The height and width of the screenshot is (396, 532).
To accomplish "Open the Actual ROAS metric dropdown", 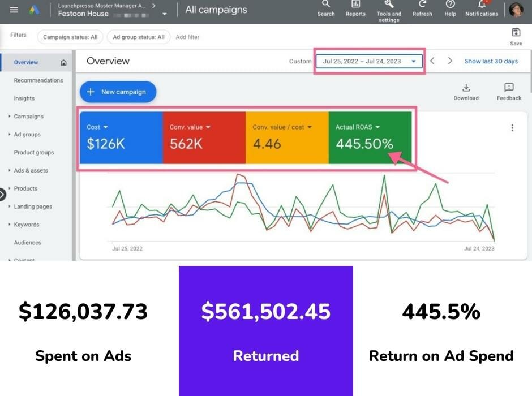I will (377, 127).
